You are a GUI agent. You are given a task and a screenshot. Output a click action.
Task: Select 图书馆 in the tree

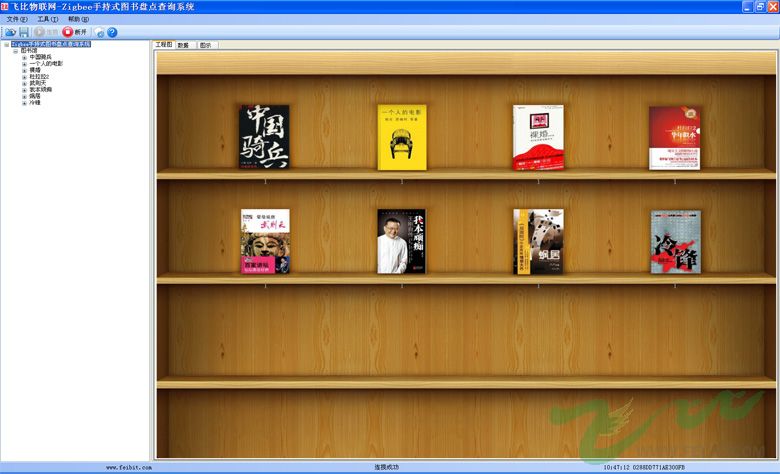pyautogui.click(x=29, y=51)
